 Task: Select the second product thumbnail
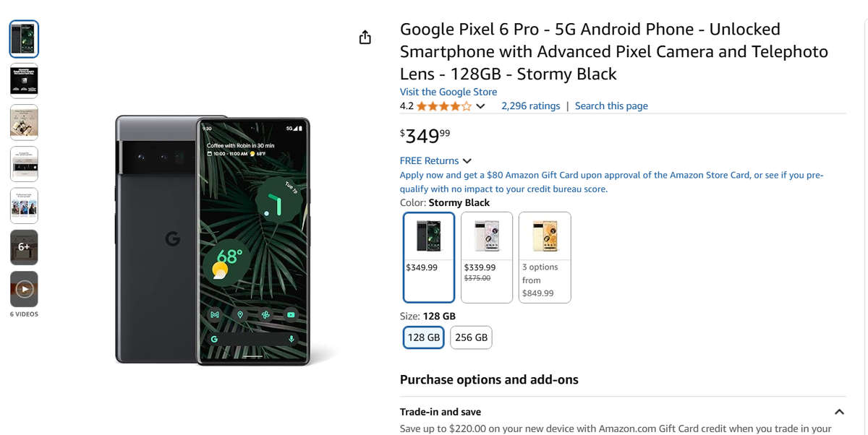24,80
